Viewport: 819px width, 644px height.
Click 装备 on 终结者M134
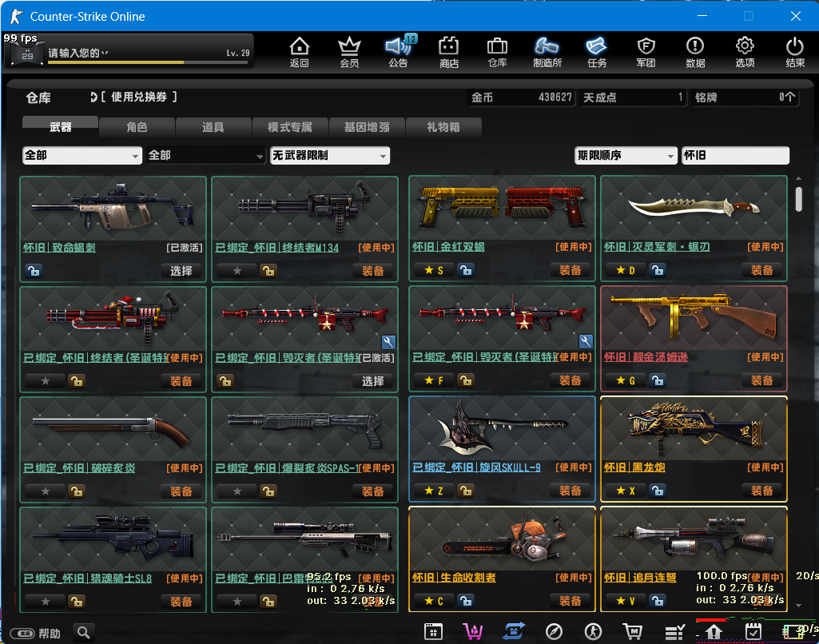tap(372, 271)
